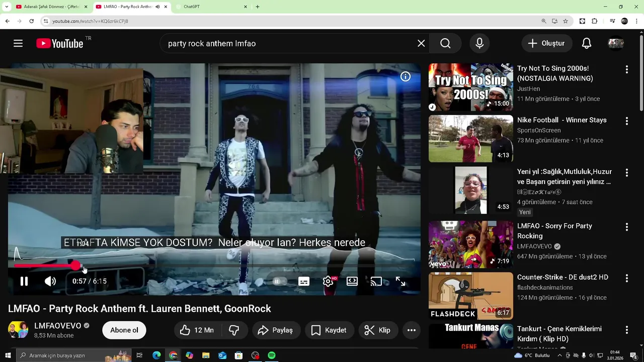Mute the LMFAO tab's audio icon
This screenshot has height=362, width=644.
point(158,7)
